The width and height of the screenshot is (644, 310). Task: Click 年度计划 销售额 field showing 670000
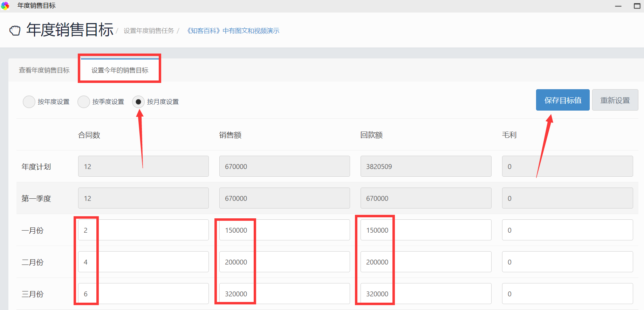click(285, 166)
